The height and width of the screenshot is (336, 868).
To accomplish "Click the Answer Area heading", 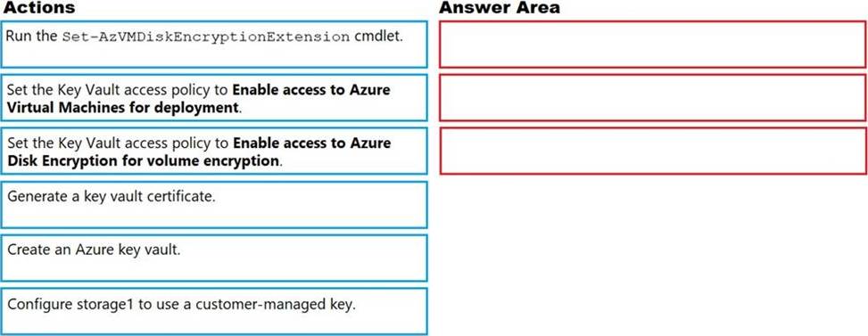I will click(x=500, y=8).
